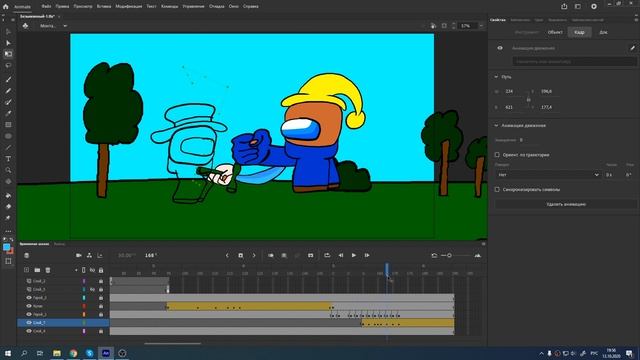Click the center stage icon
Screen dimensions: 640x360
click(x=444, y=26)
